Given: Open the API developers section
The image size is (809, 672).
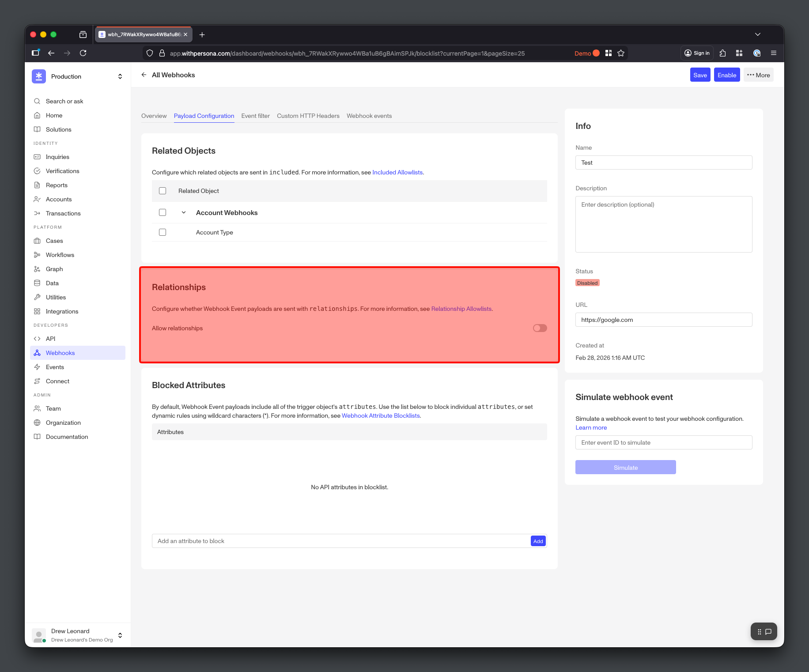Looking at the screenshot, I should [50, 339].
